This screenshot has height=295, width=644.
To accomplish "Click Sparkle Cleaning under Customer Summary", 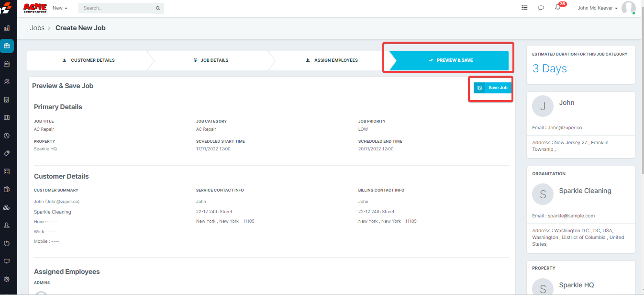I will pyautogui.click(x=53, y=212).
